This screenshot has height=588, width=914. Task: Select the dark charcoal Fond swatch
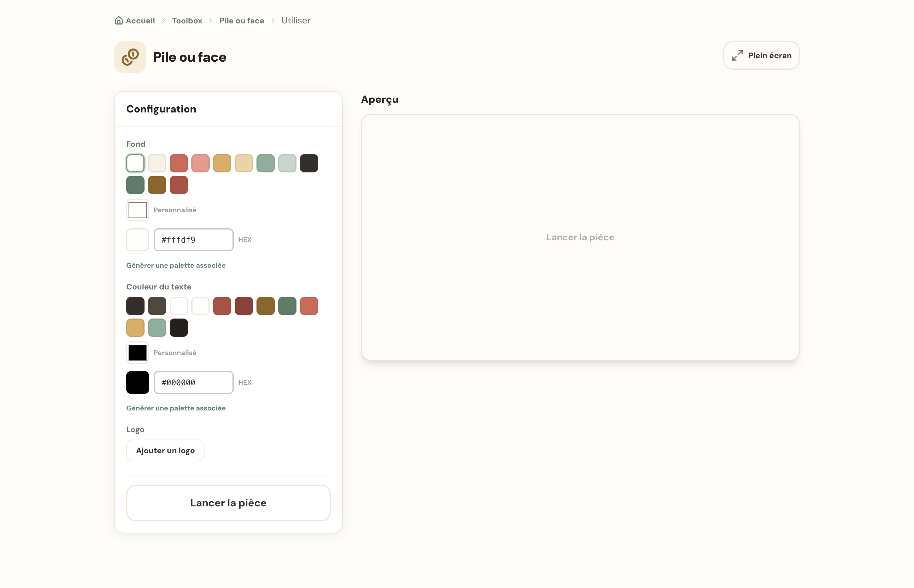[x=309, y=164]
